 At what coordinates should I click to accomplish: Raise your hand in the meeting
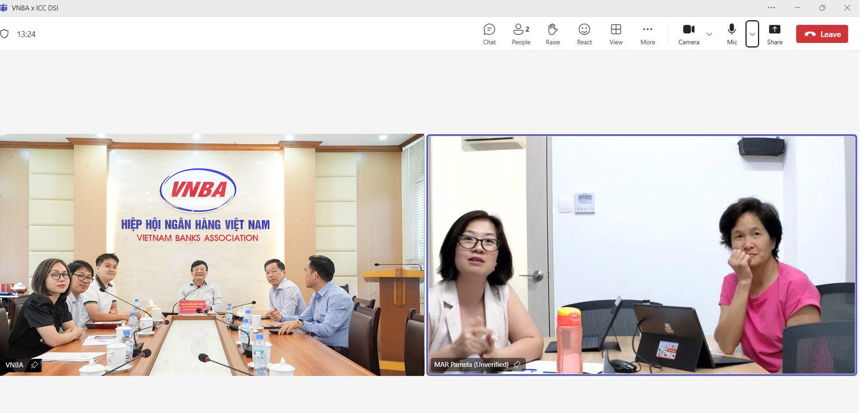pyautogui.click(x=552, y=34)
